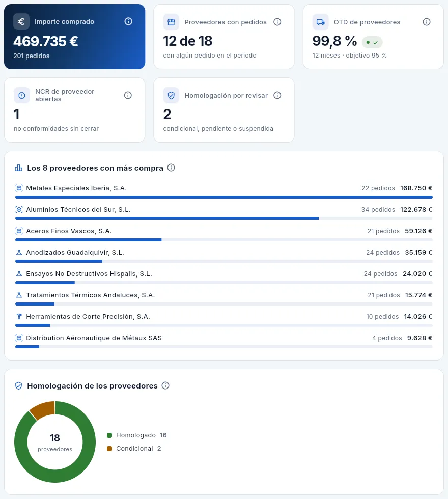Click the 9.628 € amount
Viewport: 448px width, 499px height.
(x=420, y=338)
